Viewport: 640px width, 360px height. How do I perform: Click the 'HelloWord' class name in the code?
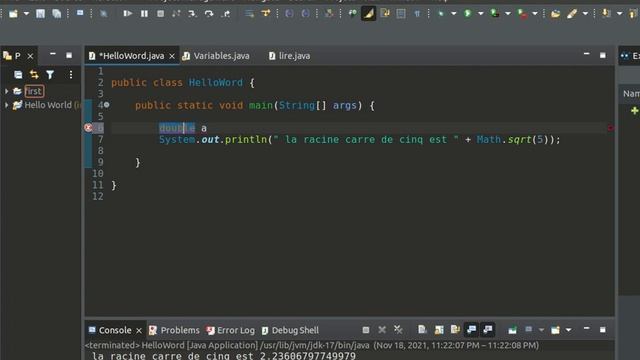pyautogui.click(x=216, y=83)
